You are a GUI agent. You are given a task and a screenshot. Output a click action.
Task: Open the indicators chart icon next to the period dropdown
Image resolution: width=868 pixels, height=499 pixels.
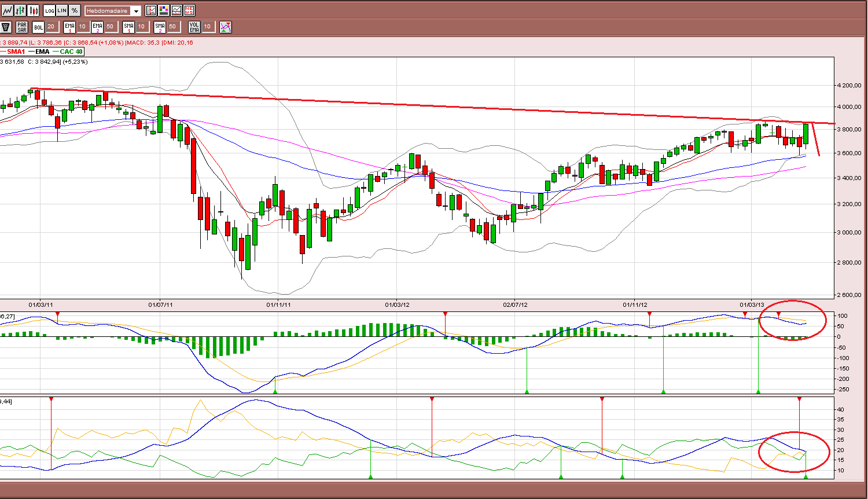(151, 10)
